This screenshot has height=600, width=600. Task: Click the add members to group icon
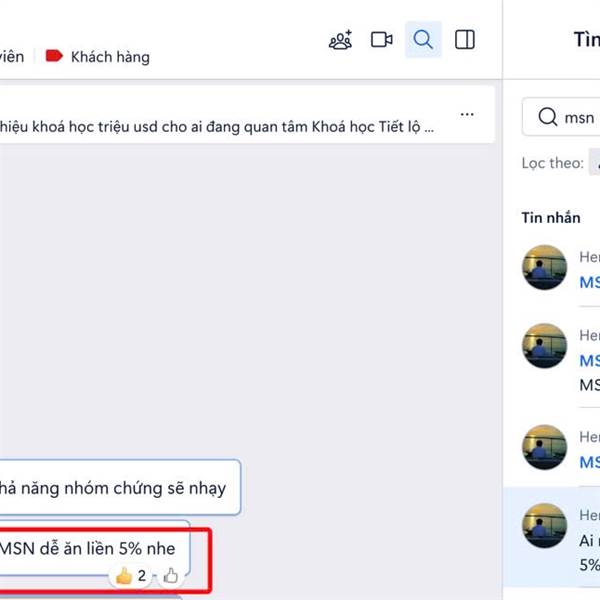341,40
